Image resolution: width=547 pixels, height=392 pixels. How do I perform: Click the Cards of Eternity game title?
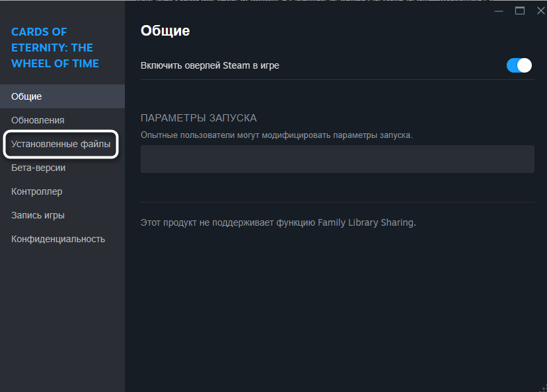[55, 48]
